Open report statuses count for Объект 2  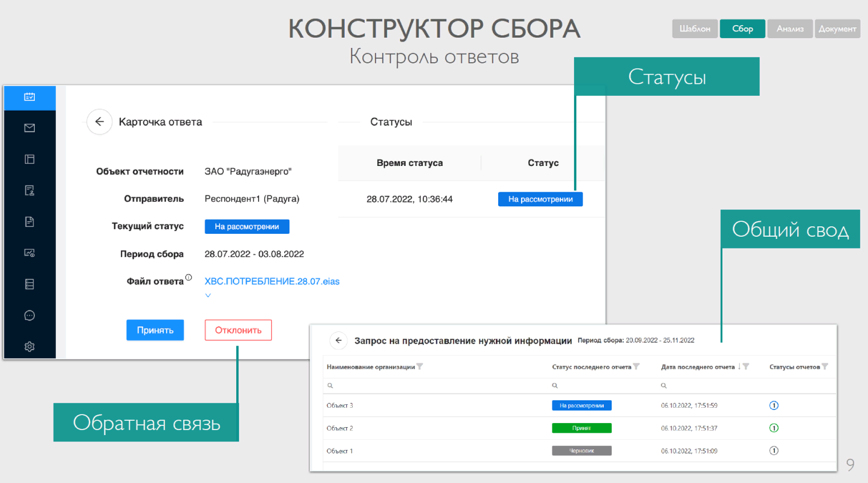774,428
